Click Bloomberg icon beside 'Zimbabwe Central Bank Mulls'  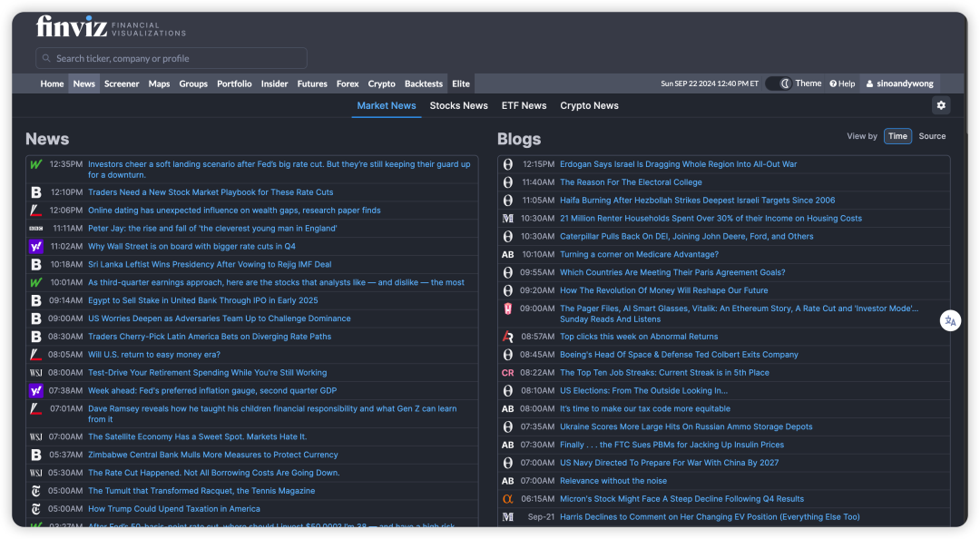[x=36, y=455]
